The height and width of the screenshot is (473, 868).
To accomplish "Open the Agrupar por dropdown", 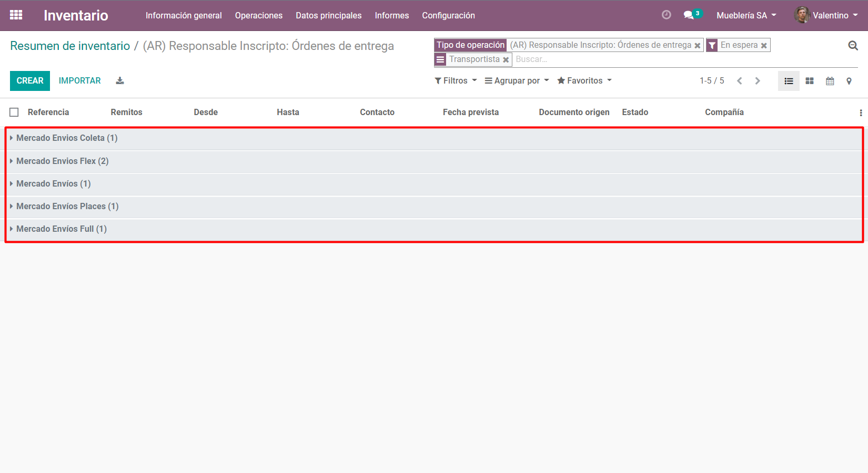I will (x=517, y=81).
